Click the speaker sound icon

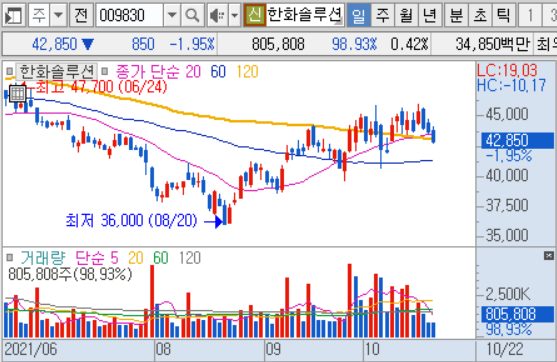pos(217,15)
